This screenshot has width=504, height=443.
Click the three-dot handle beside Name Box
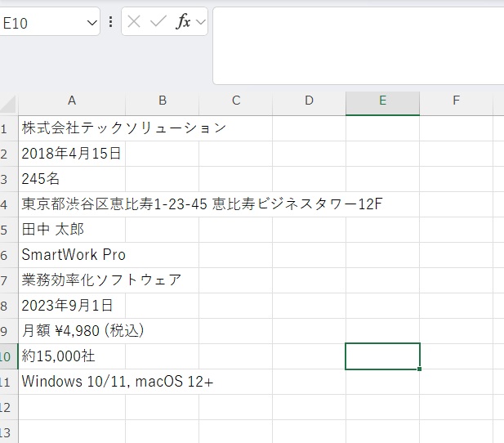[x=111, y=22]
